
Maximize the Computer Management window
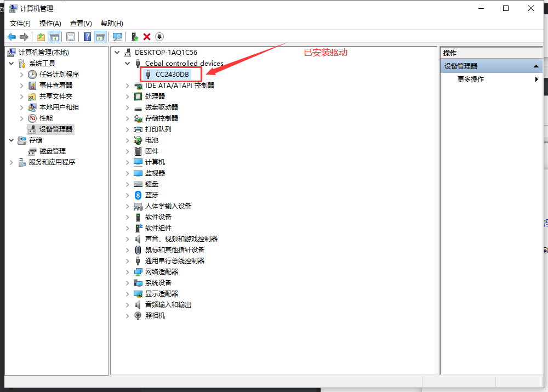[x=506, y=8]
